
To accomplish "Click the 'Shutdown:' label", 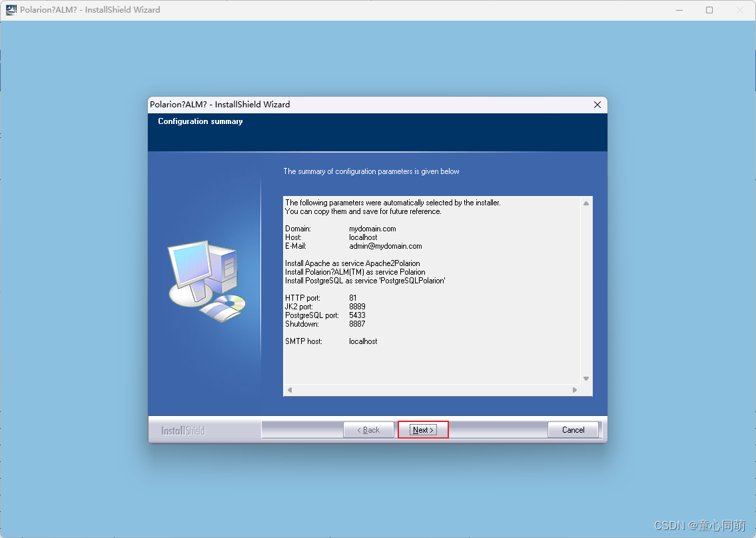I will [x=302, y=324].
